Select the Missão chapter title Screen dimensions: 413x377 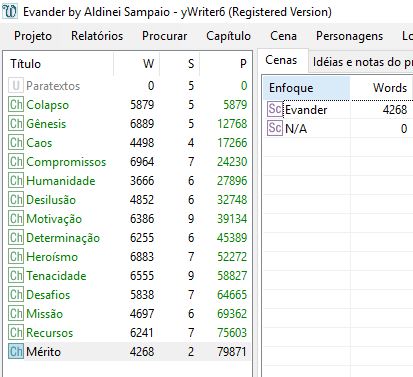click(44, 314)
